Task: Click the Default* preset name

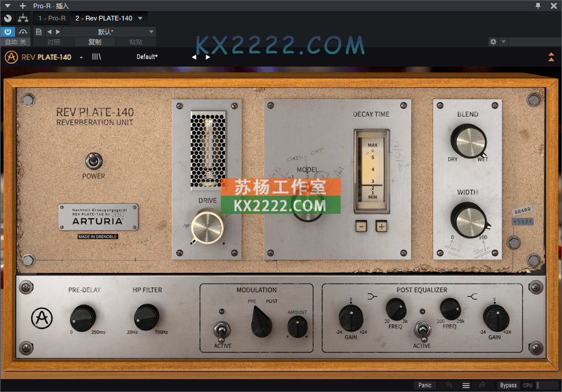Action: tap(147, 57)
